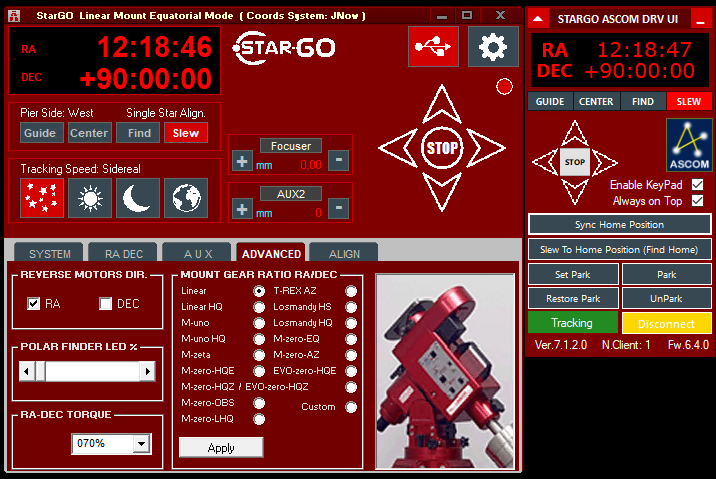Open settings with the gear icon
Screen dimensions: 716x479
(x=493, y=47)
